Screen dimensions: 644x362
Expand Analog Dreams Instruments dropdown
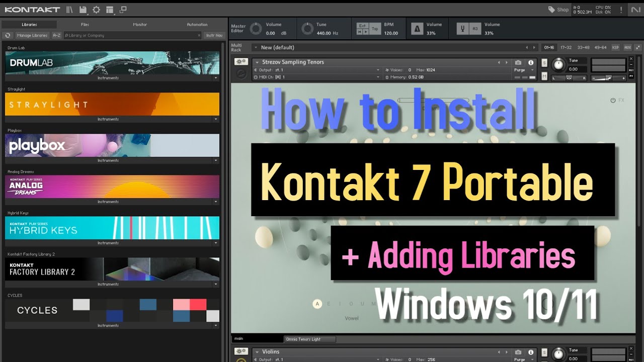coord(216,202)
